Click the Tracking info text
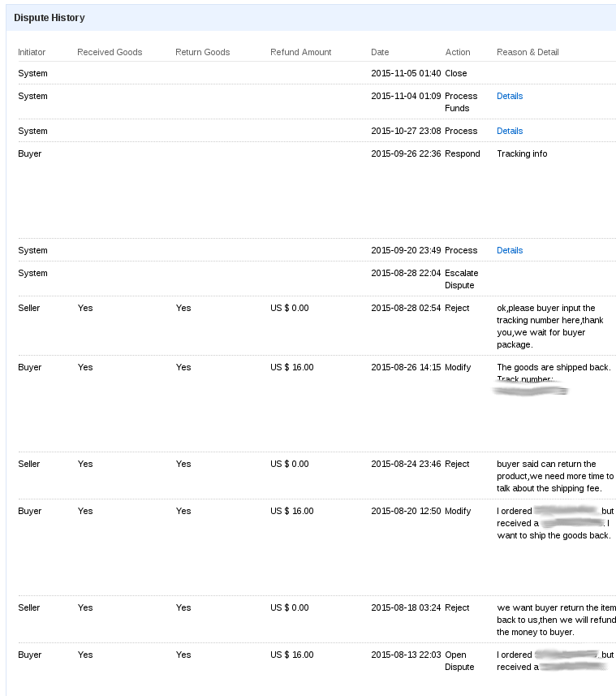The image size is (616, 696). pos(522,153)
